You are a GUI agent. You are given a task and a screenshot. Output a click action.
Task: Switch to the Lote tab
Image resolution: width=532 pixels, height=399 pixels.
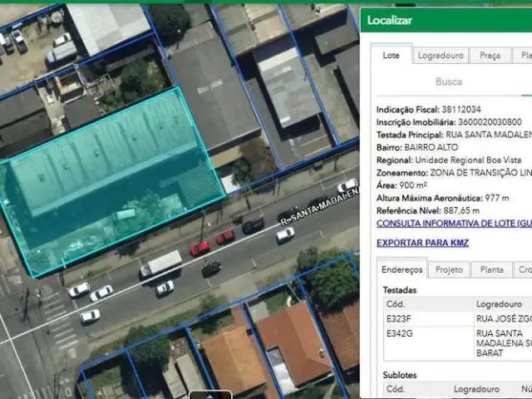click(391, 56)
